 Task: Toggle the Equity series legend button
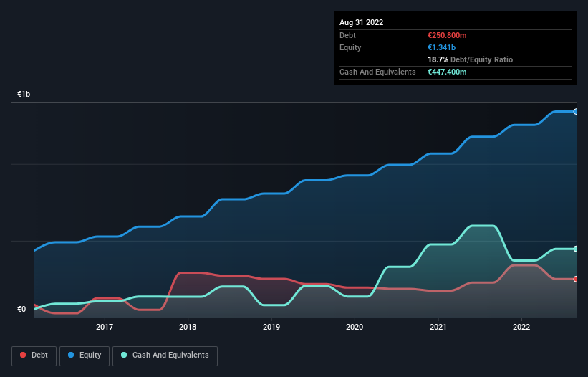tap(85, 355)
